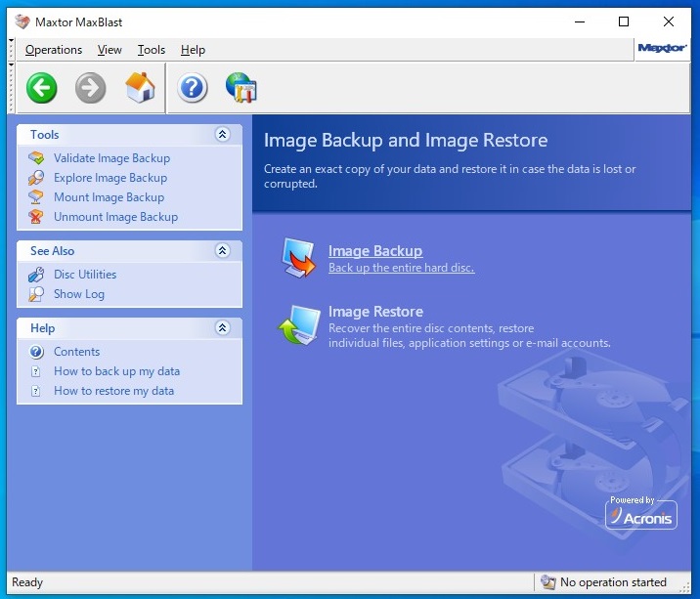Click the Image Restore monitor icon
Image resolution: width=700 pixels, height=599 pixels.
tap(298, 324)
